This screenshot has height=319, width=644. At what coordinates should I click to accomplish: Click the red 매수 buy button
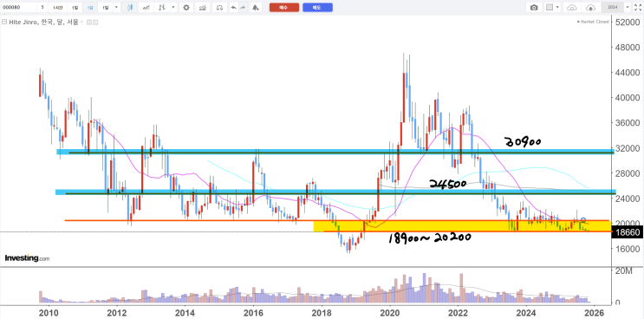tap(284, 8)
